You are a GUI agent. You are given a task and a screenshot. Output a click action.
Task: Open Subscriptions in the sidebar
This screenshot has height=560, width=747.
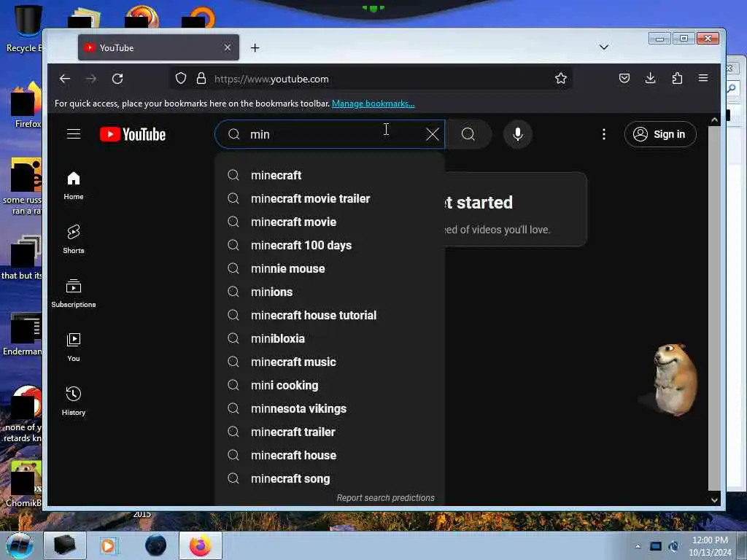click(x=74, y=293)
